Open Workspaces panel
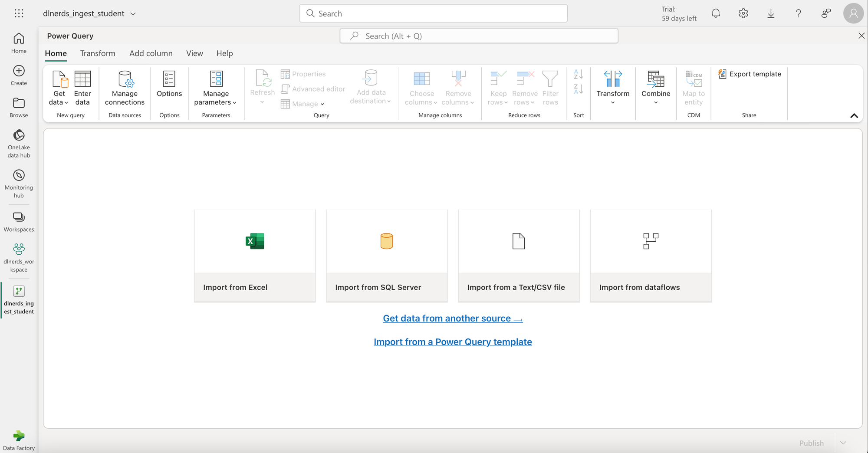868x453 pixels. [x=19, y=222]
